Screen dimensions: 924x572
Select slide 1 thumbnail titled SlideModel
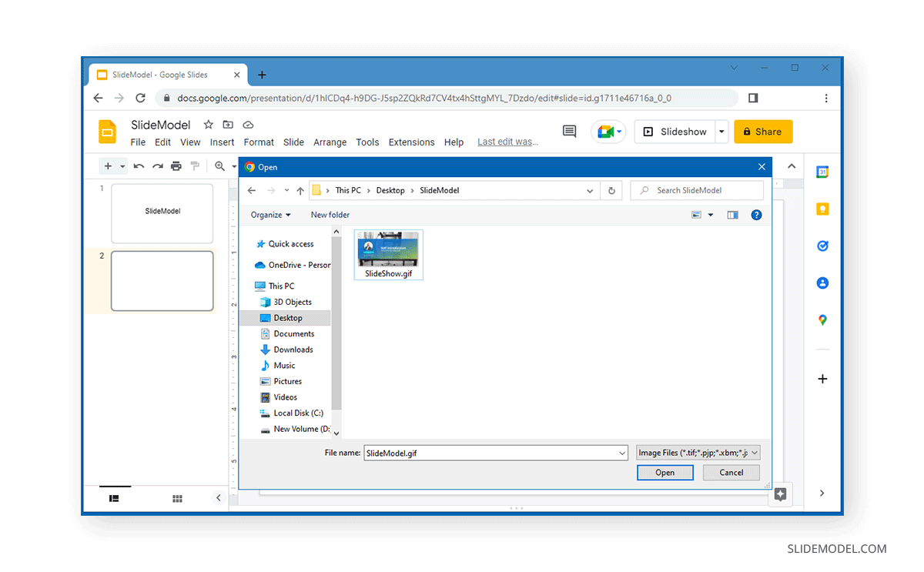click(x=162, y=213)
